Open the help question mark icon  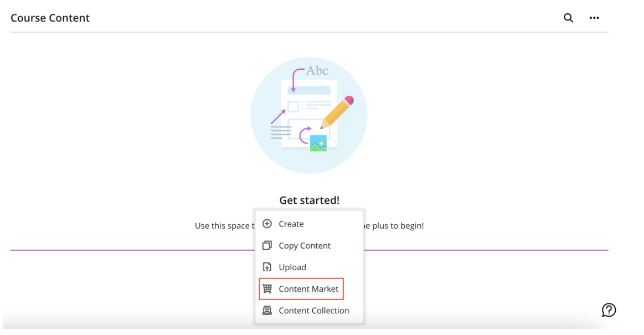(609, 310)
